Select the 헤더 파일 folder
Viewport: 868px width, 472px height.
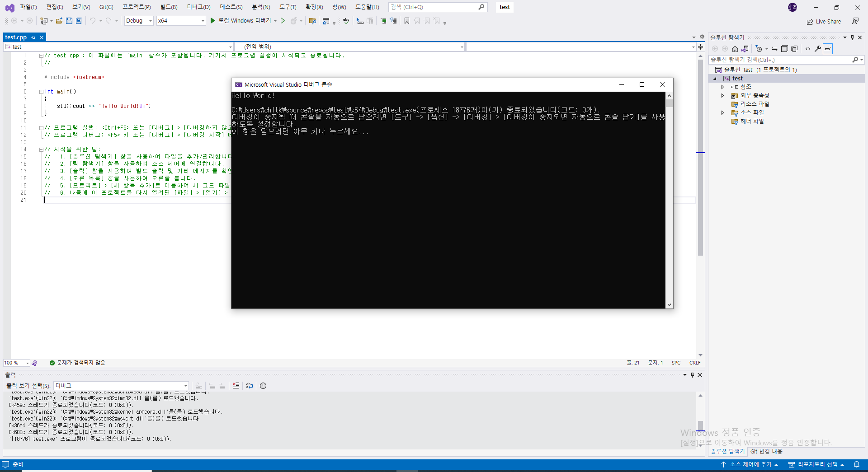(x=747, y=121)
